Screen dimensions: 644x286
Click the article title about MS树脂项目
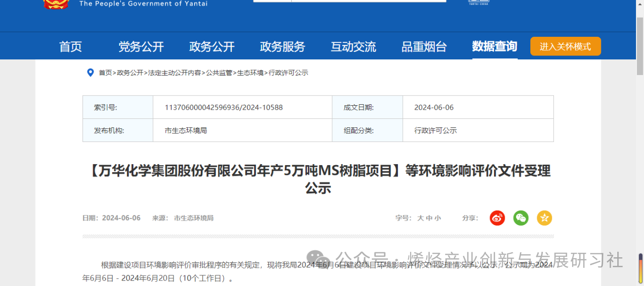pos(318,179)
